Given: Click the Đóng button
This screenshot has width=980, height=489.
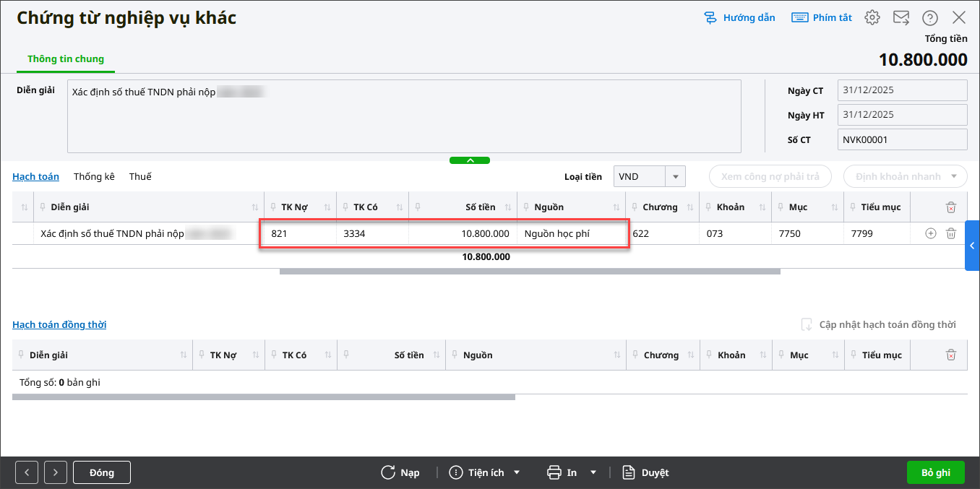Looking at the screenshot, I should point(102,472).
